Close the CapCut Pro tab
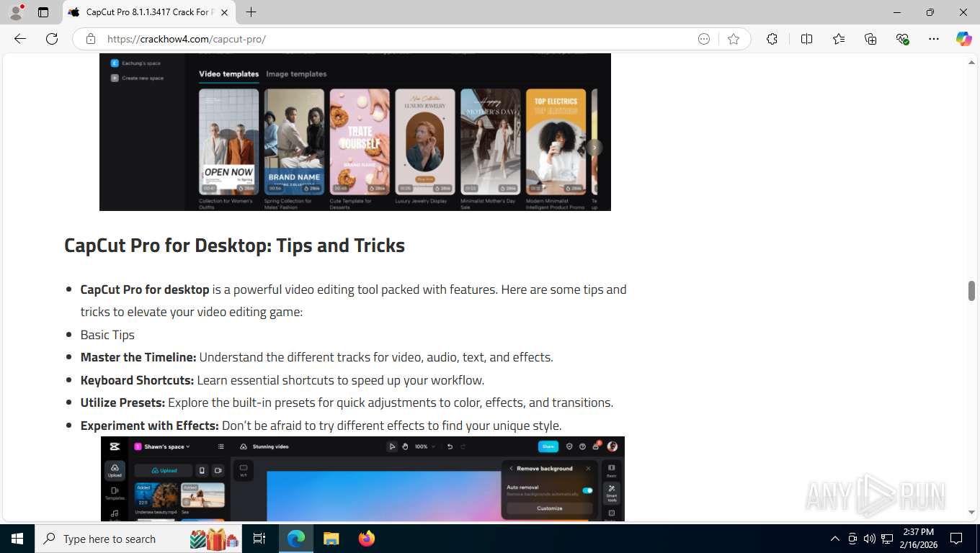The width and height of the screenshot is (980, 553). (x=224, y=12)
